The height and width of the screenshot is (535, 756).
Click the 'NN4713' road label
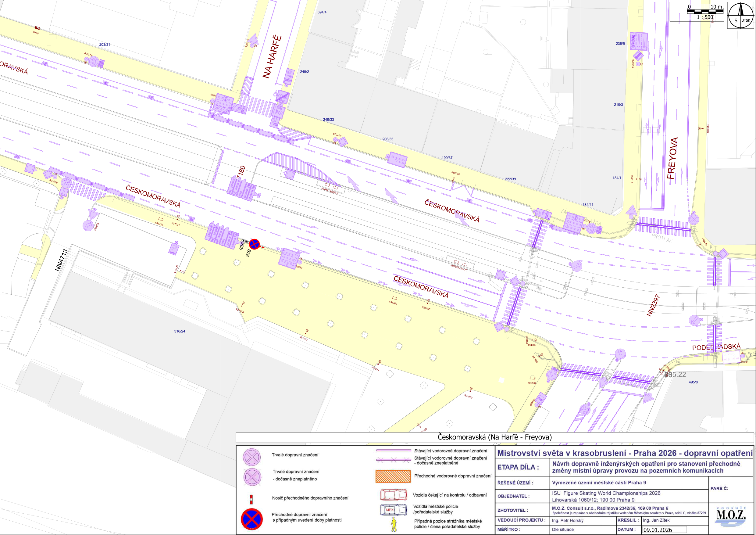tap(61, 260)
